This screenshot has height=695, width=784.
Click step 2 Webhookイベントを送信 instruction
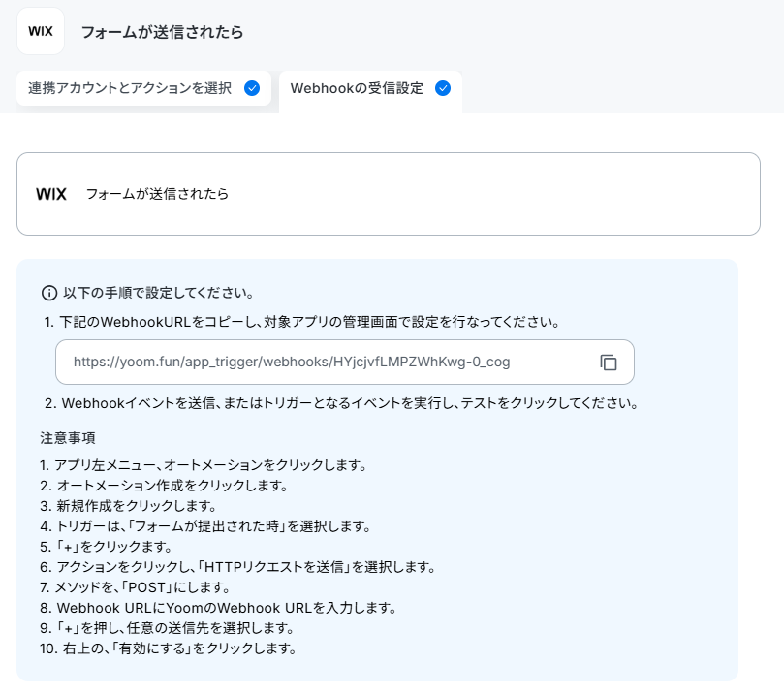click(341, 403)
